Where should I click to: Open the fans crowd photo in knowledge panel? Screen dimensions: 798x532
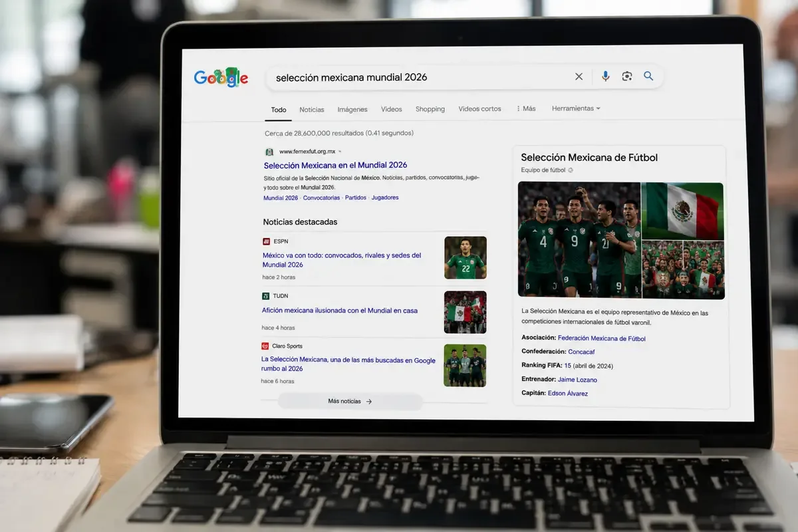coord(683,270)
